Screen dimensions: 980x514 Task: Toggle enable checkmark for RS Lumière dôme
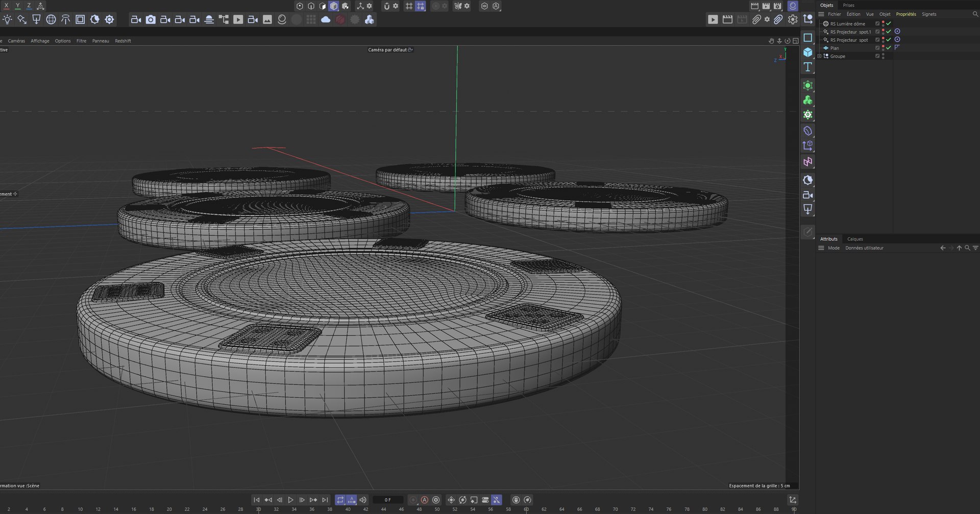tap(889, 23)
